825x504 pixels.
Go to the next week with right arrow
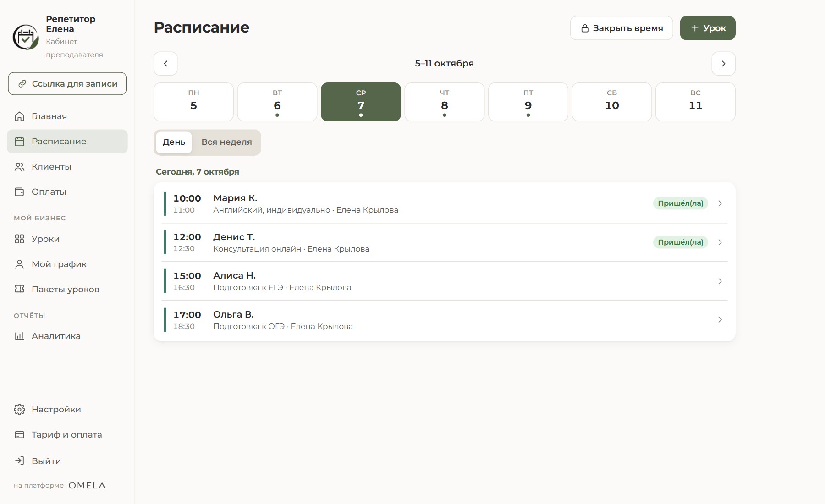coord(723,64)
